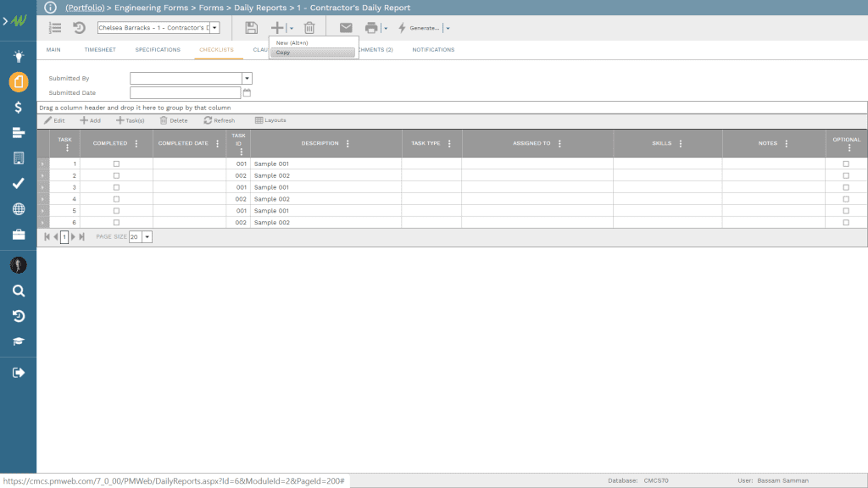Image resolution: width=868 pixels, height=488 pixels.
Task: Open the Submitted Date calendar picker
Action: tap(247, 93)
